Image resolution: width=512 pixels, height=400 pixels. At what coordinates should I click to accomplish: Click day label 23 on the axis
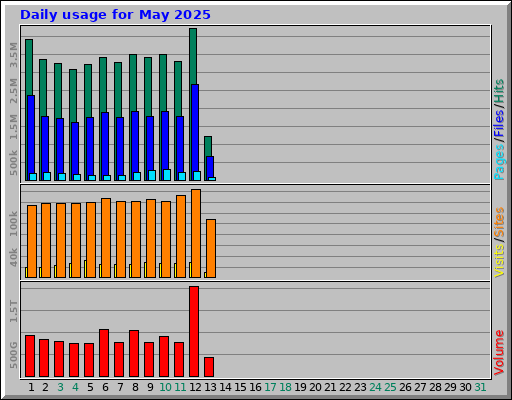(x=360, y=387)
